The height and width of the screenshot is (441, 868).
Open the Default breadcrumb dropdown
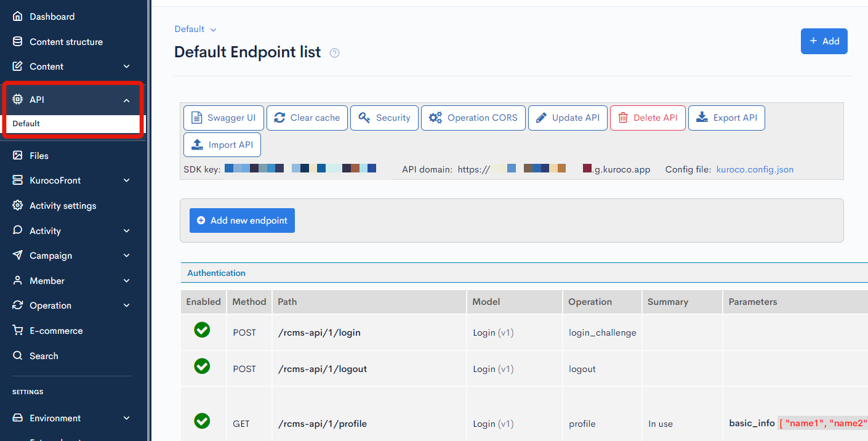tap(195, 29)
